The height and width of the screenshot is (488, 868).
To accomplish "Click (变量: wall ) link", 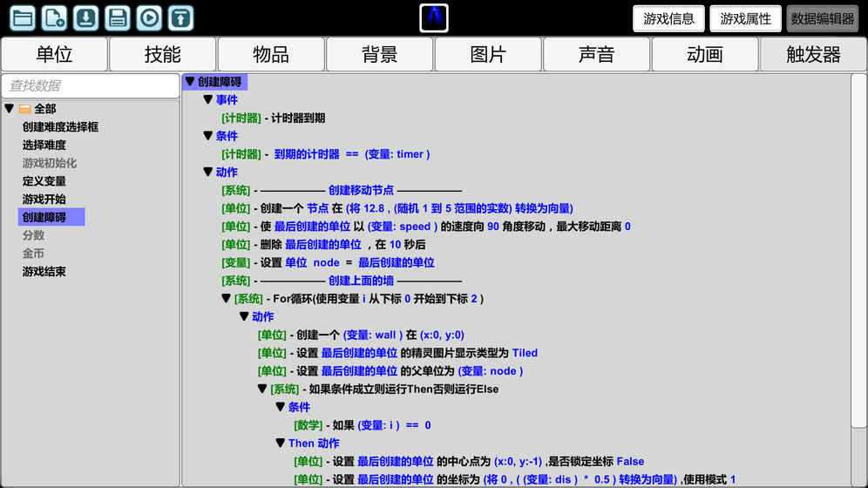I will 373,335.
